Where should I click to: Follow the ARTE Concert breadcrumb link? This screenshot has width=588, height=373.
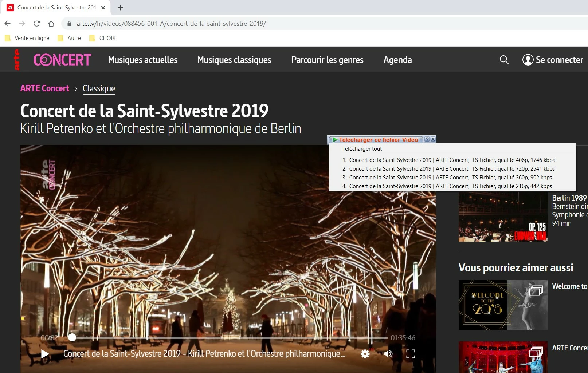(45, 88)
